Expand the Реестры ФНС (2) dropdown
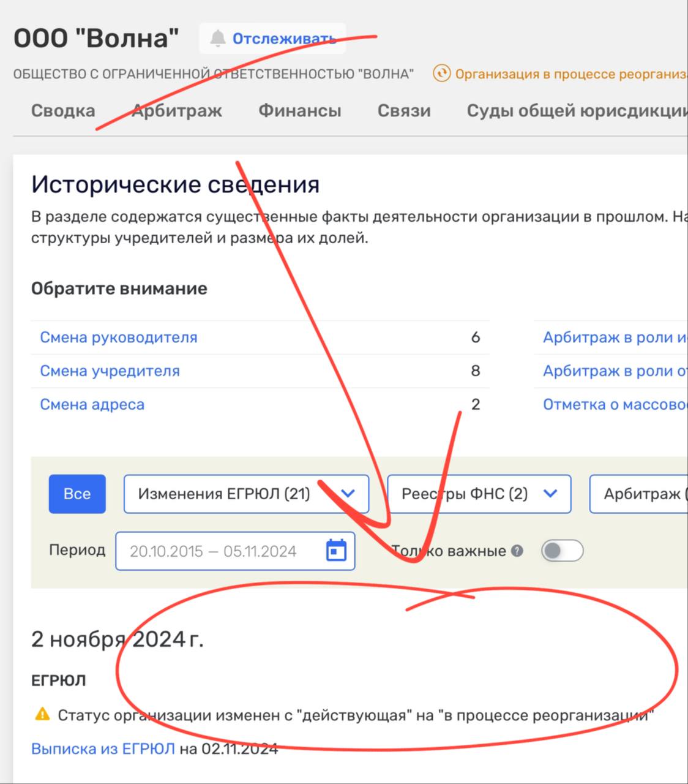 (x=479, y=494)
